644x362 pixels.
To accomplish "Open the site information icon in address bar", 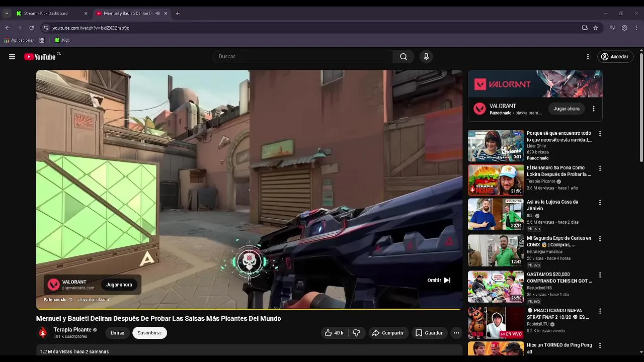I will (46, 28).
